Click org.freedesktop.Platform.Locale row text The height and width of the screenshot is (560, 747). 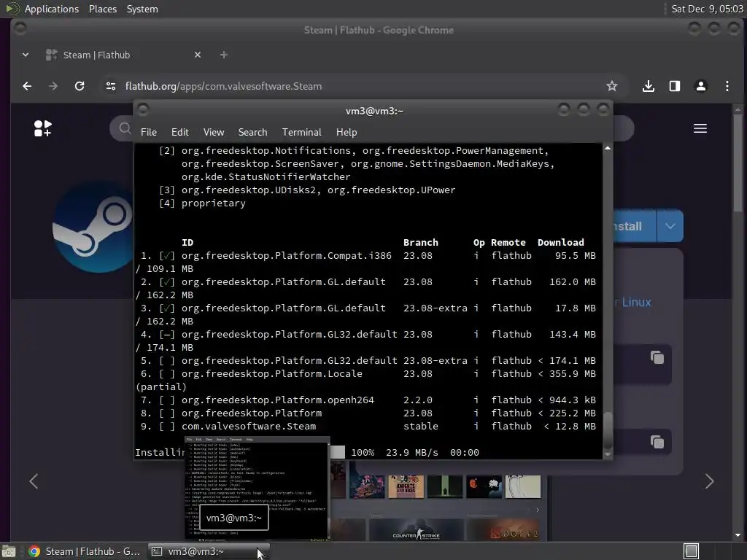pos(271,374)
